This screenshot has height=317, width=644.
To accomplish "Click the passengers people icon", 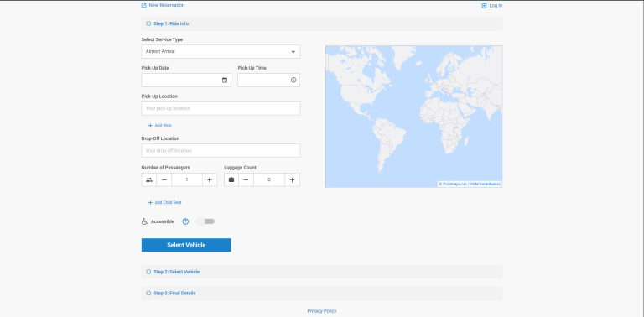I will [149, 179].
